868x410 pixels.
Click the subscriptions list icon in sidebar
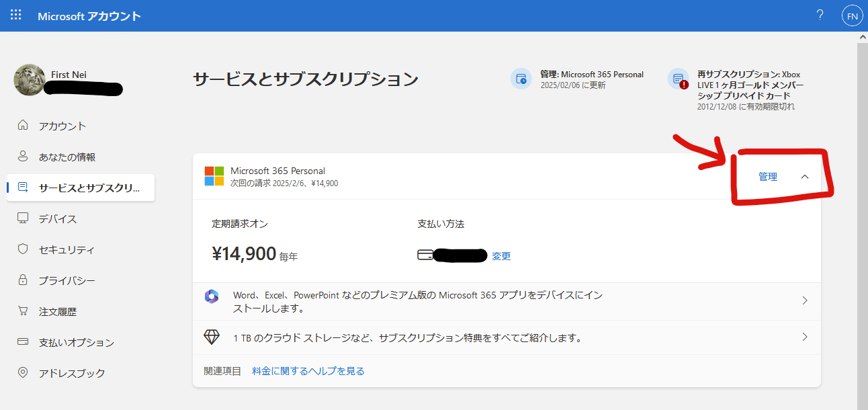24,188
